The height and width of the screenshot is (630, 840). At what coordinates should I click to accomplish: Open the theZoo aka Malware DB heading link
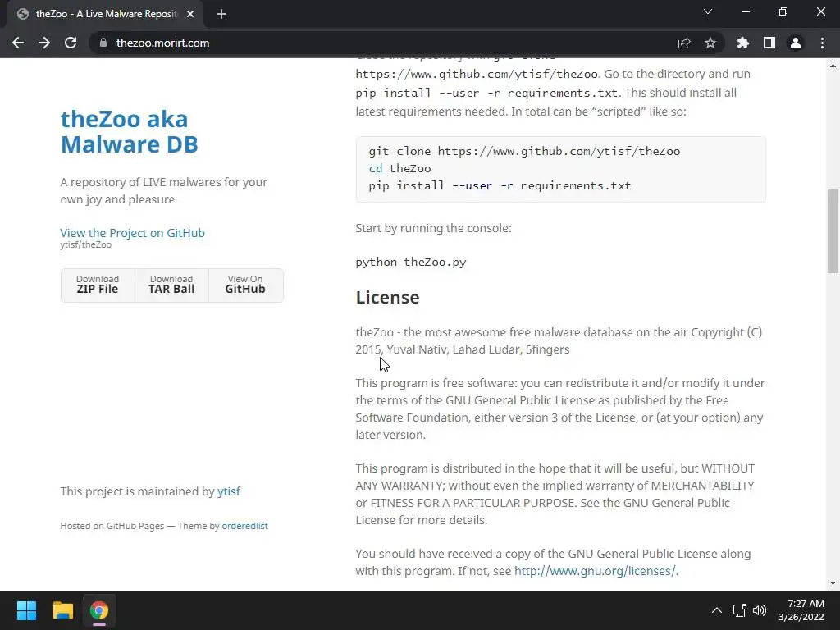(x=129, y=131)
